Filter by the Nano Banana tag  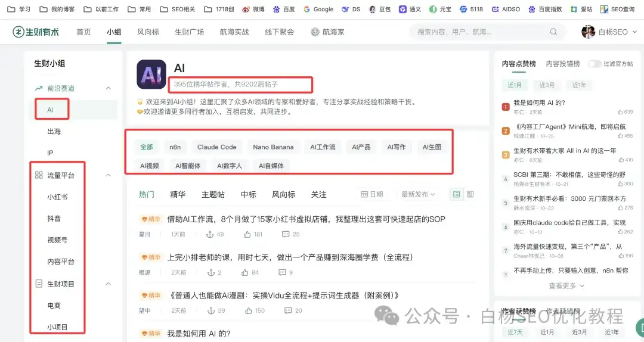click(x=273, y=147)
